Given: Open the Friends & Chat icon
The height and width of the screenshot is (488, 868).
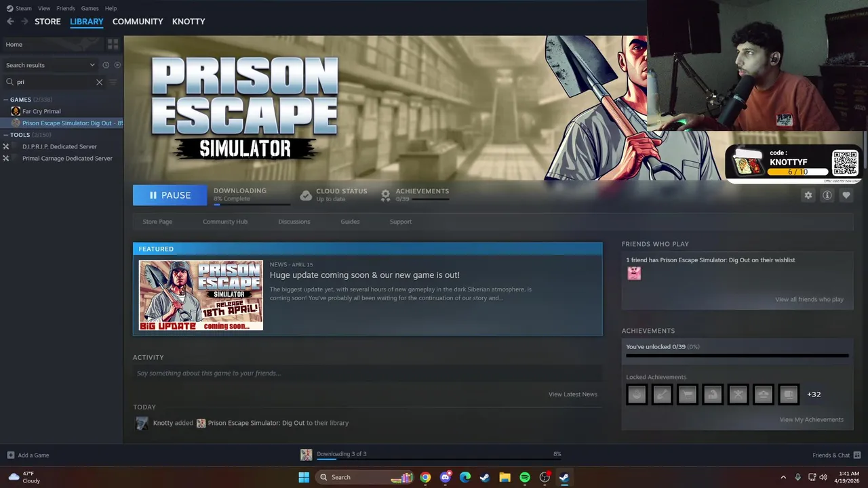Looking at the screenshot, I should coord(857,455).
